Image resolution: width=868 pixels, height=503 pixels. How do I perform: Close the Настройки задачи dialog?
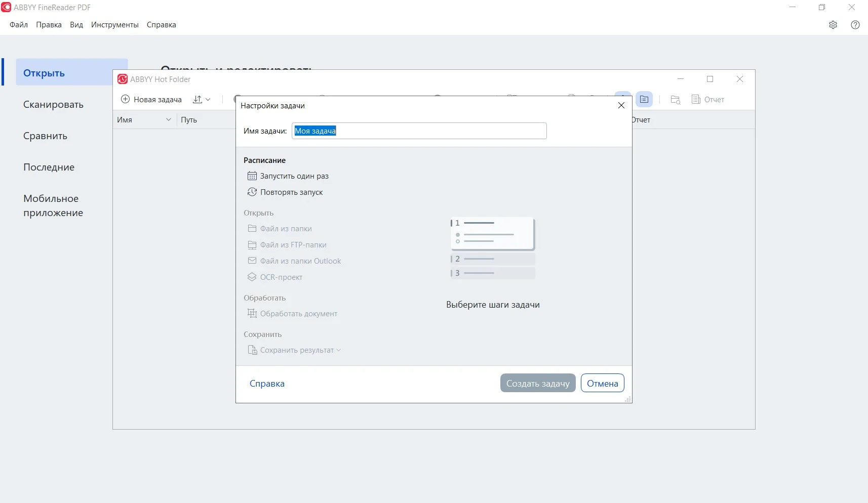[x=621, y=105]
